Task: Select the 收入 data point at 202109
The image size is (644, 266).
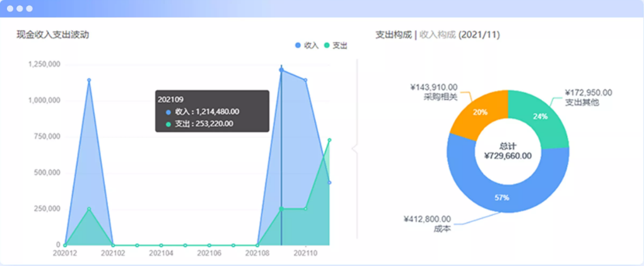Action: click(x=281, y=70)
